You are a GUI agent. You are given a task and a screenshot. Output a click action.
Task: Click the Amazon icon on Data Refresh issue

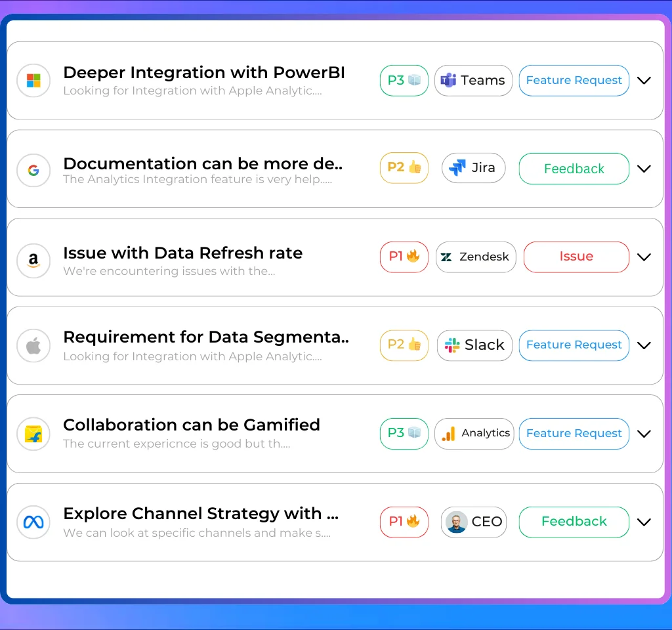[x=33, y=261]
